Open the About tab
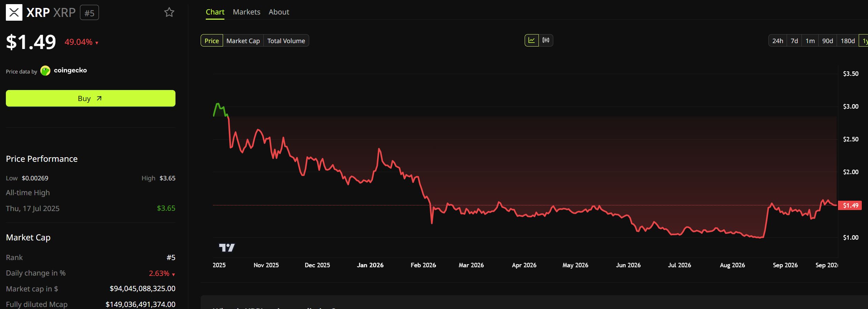The image size is (868, 309). (x=279, y=12)
